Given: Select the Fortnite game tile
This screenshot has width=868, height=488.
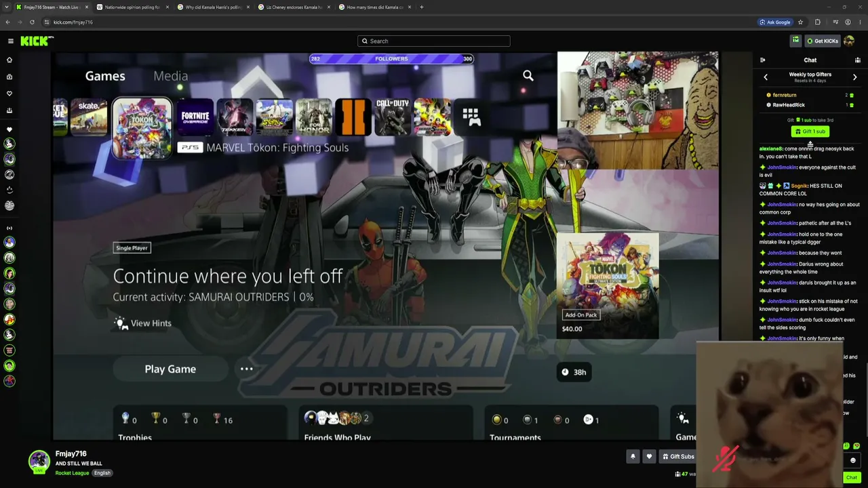Looking at the screenshot, I should coord(195,117).
